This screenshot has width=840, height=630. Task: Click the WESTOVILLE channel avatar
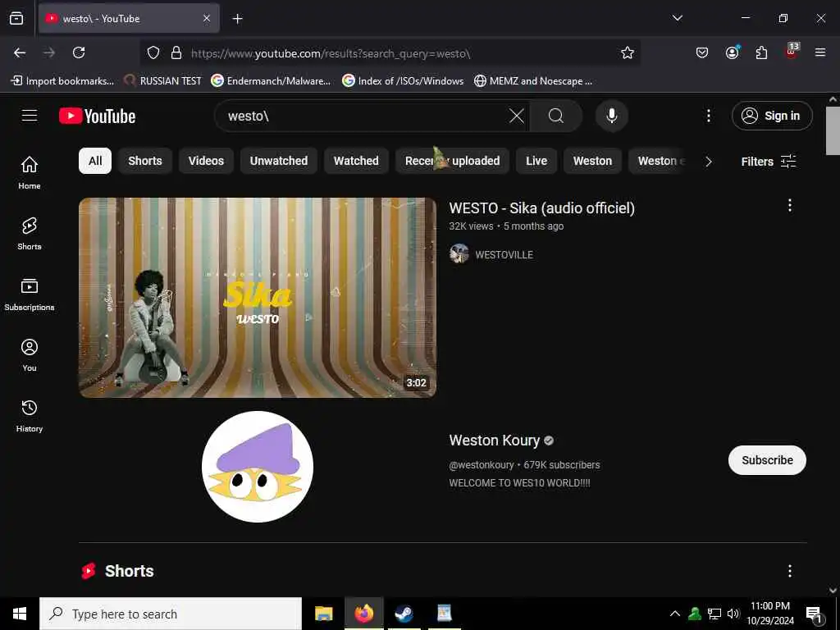point(459,254)
